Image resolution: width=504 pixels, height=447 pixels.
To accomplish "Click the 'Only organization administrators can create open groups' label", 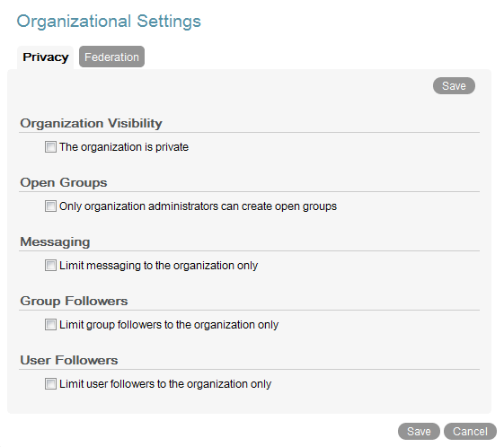I will (198, 206).
